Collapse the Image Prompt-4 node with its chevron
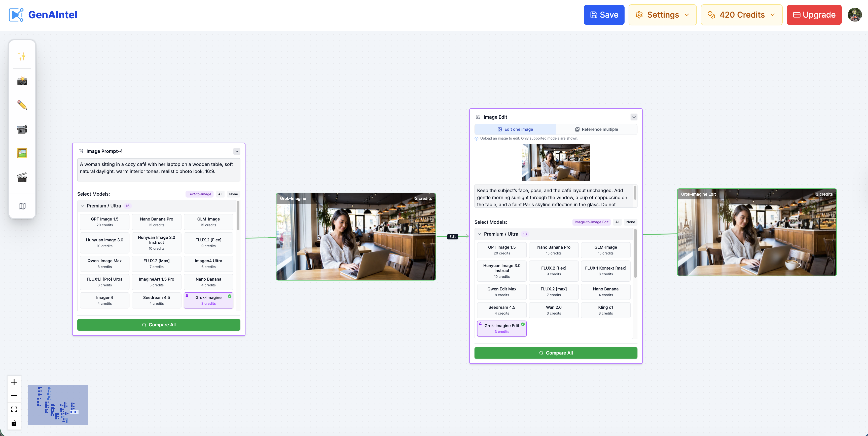 click(237, 151)
